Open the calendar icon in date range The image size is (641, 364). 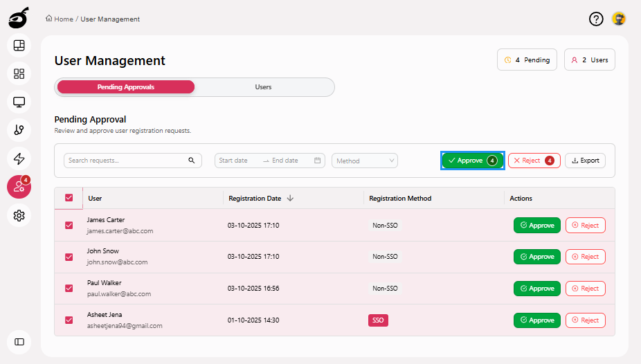317,161
